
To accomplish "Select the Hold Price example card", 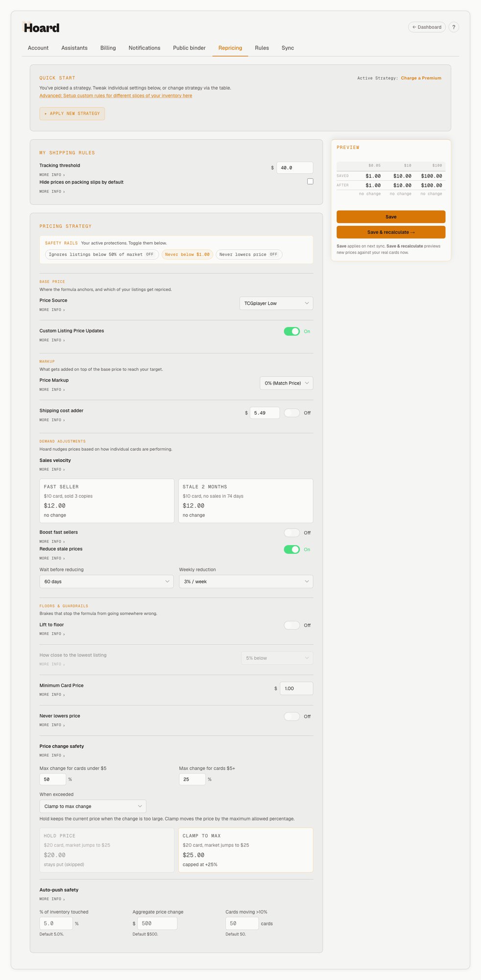I will 107,850.
